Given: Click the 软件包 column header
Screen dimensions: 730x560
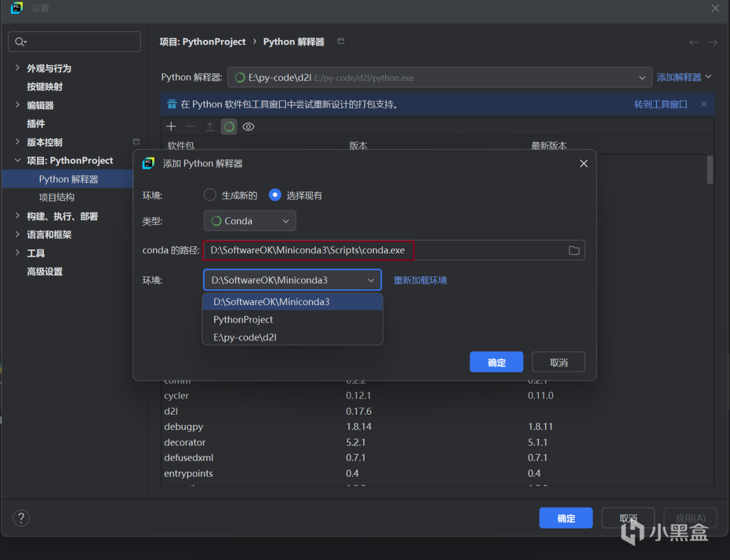Looking at the screenshot, I should pyautogui.click(x=181, y=145).
